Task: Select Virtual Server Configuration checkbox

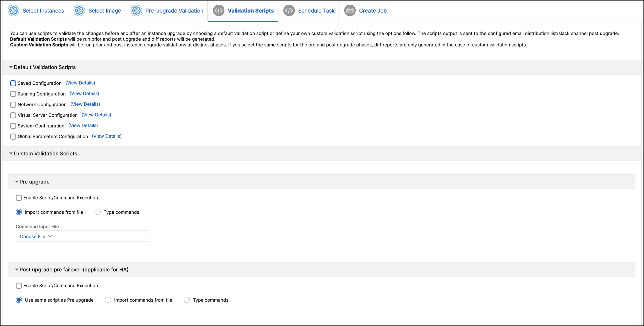Action: 13,115
